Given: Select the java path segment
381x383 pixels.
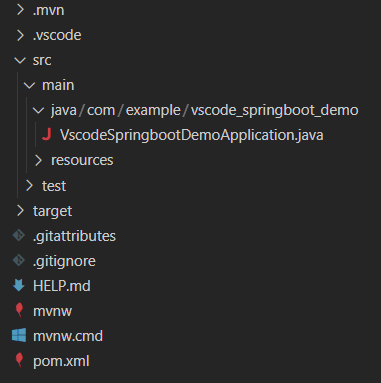Looking at the screenshot, I should pos(64,110).
